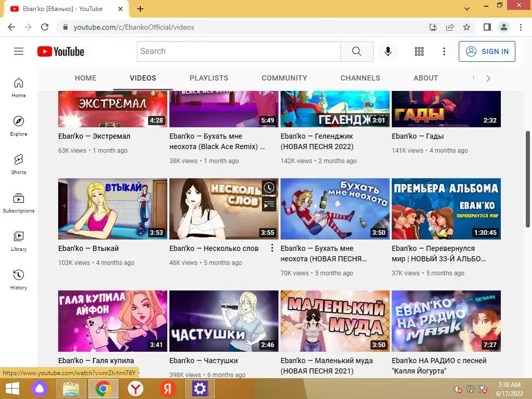Image resolution: width=532 pixels, height=399 pixels.
Task: Click the SIGN IN button
Action: [x=487, y=51]
